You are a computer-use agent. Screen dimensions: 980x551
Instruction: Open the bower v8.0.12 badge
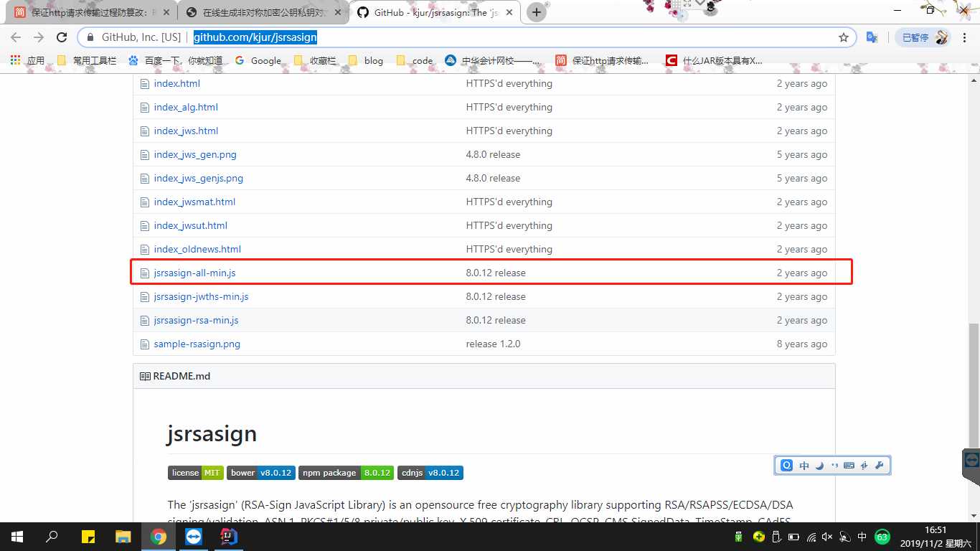point(261,473)
